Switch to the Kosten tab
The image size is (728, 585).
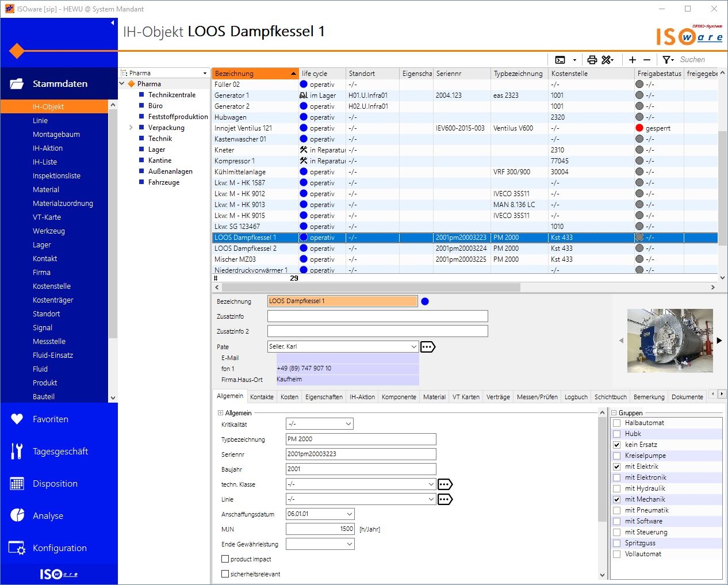coord(289,397)
